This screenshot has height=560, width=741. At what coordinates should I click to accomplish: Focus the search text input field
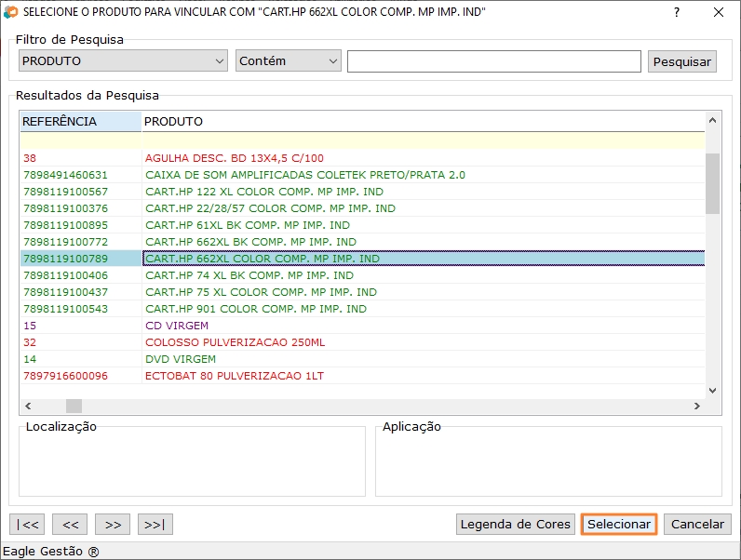(x=493, y=61)
